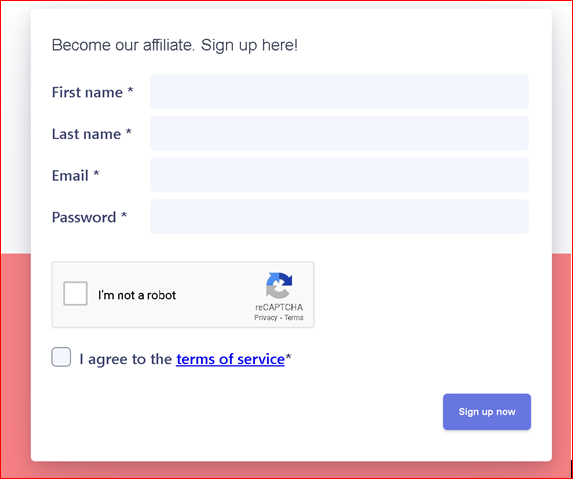Open the reCAPTCHA Terms link
Screen dimensions: 573x479
click(294, 318)
